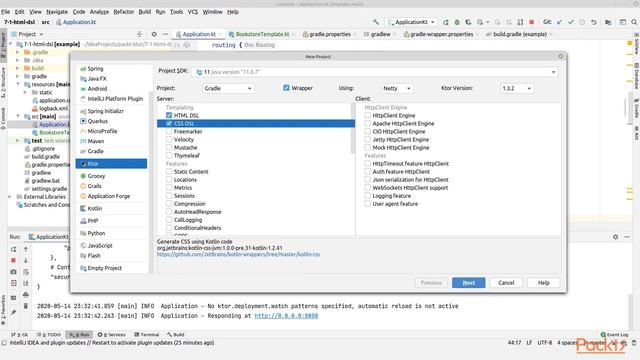This screenshot has width=640, height=360.
Task: Select Ktor in project types
Action: [x=111, y=164]
